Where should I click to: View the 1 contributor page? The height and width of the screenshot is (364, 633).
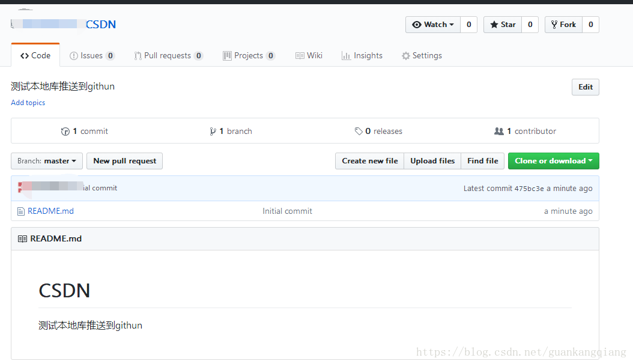click(525, 131)
